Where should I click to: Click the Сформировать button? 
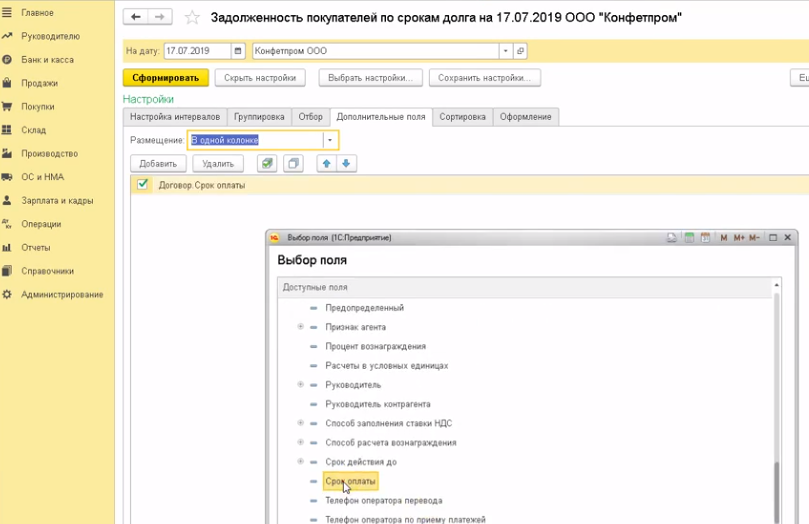(x=165, y=77)
